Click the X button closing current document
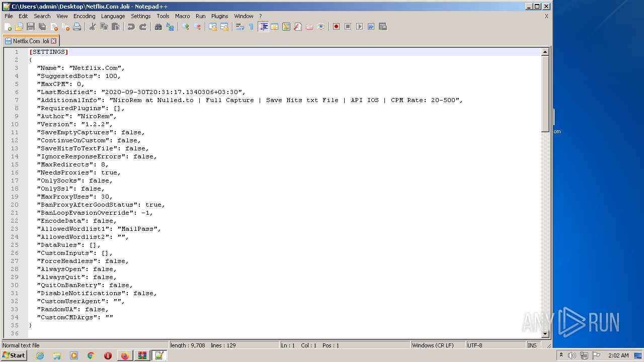Screen dimensions: 644x362 click(546, 16)
